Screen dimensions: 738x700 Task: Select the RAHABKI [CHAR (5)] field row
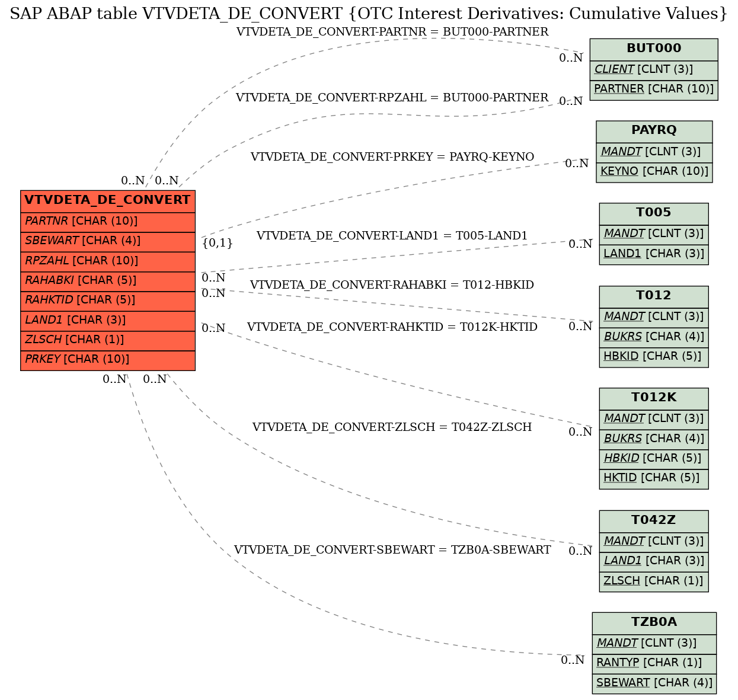[108, 281]
